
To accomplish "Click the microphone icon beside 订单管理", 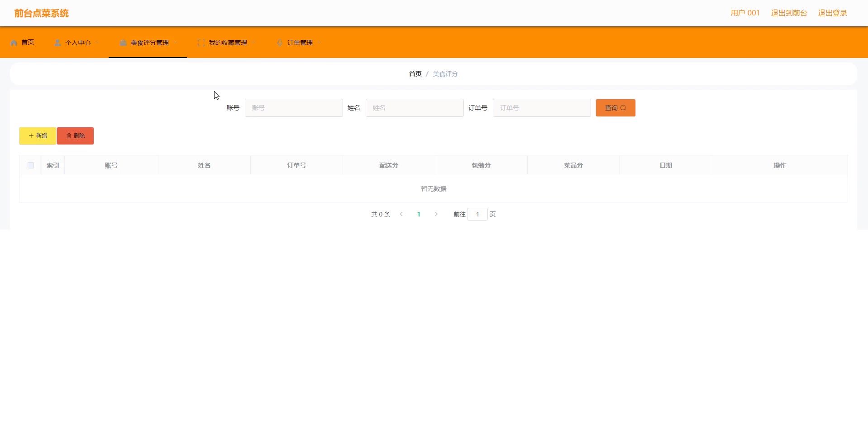I will click(x=280, y=43).
